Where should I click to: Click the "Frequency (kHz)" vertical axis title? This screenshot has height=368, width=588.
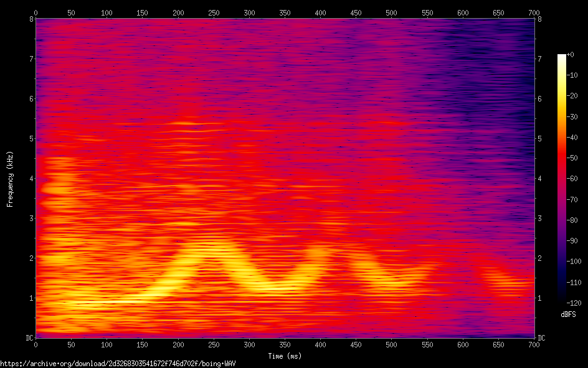[10, 178]
